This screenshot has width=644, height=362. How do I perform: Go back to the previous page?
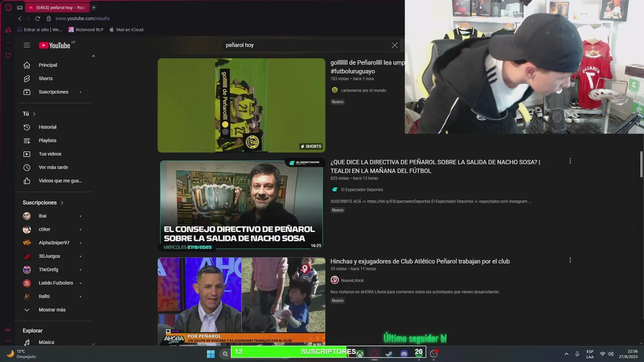[20, 19]
